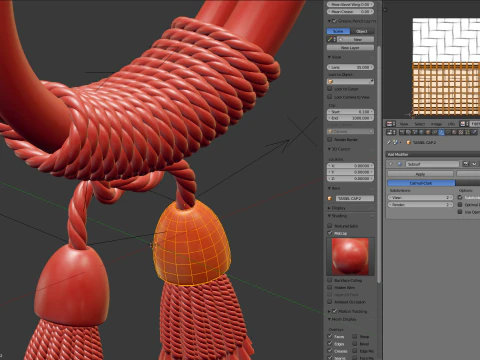Switch grease pencil source to Object
The width and height of the screenshot is (480, 360).
(362, 31)
